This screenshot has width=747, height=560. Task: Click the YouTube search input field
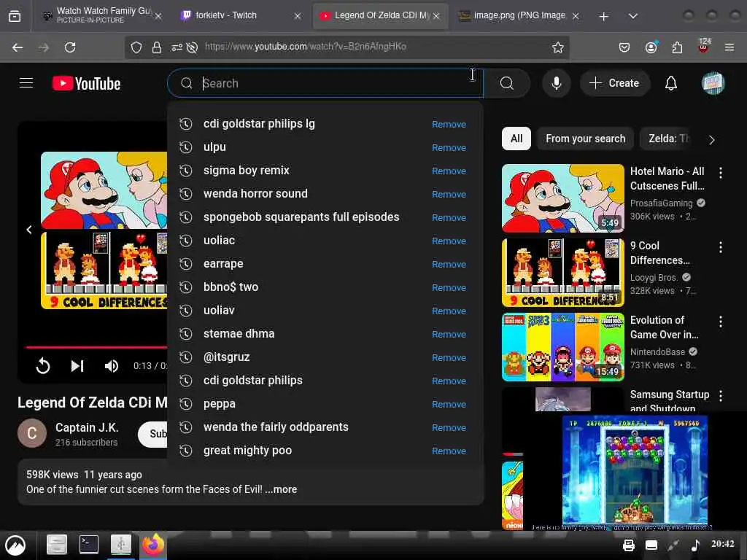click(325, 83)
